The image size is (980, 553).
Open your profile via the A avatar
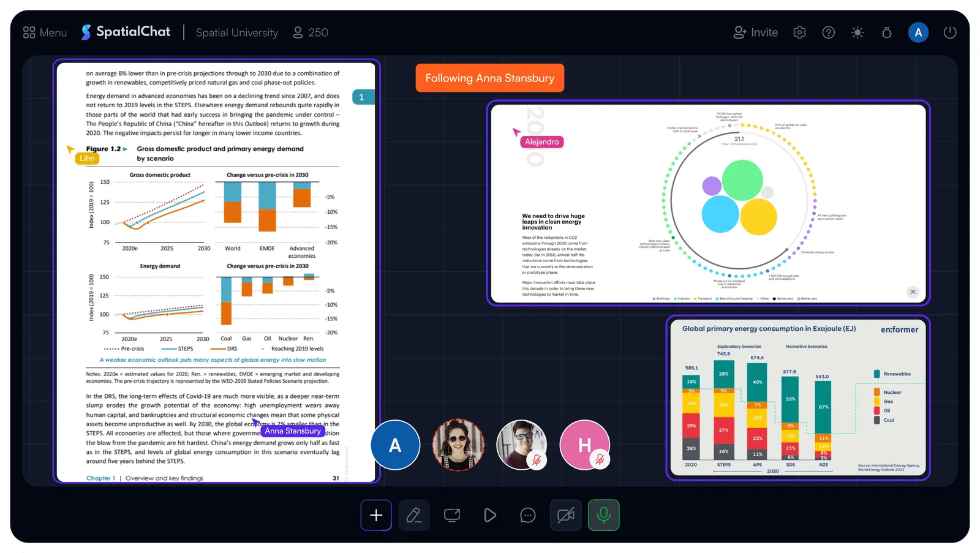(918, 32)
